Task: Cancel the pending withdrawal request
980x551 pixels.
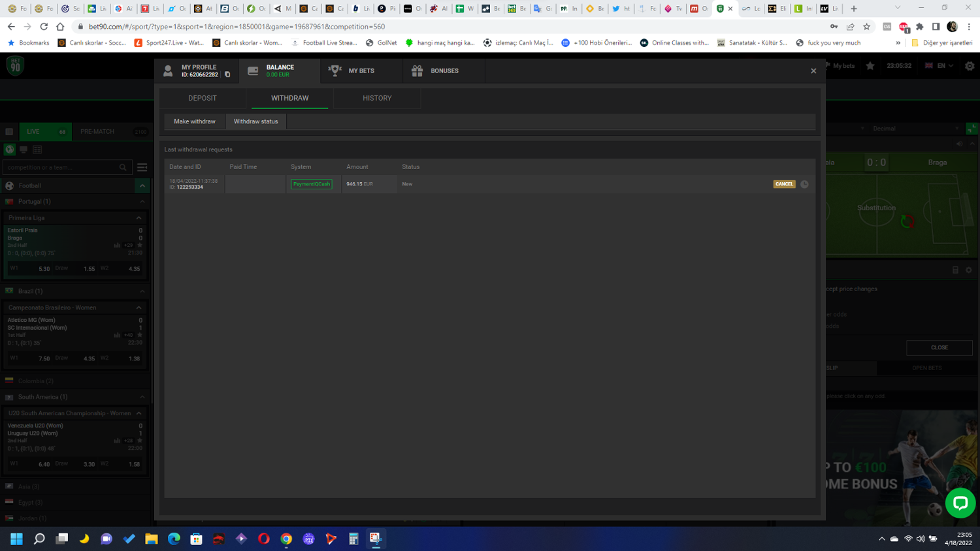Action: tap(784, 184)
